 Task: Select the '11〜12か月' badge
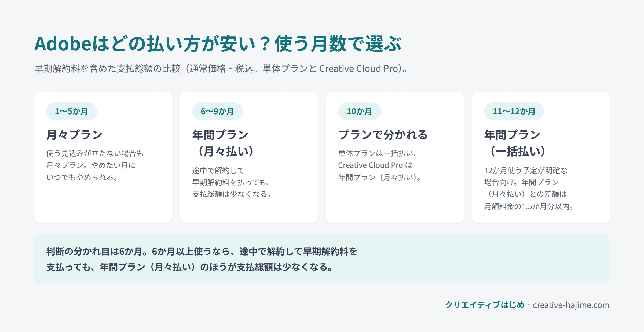tap(514, 111)
